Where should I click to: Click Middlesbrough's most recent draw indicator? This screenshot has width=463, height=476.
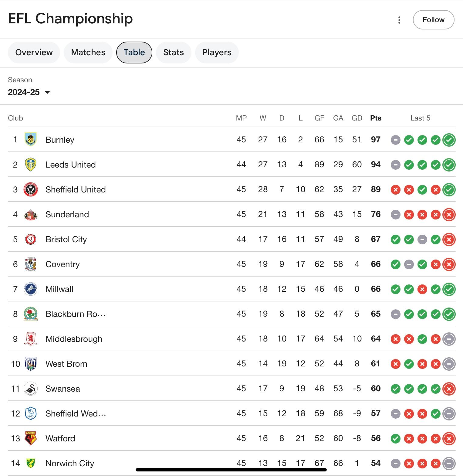[x=449, y=339]
